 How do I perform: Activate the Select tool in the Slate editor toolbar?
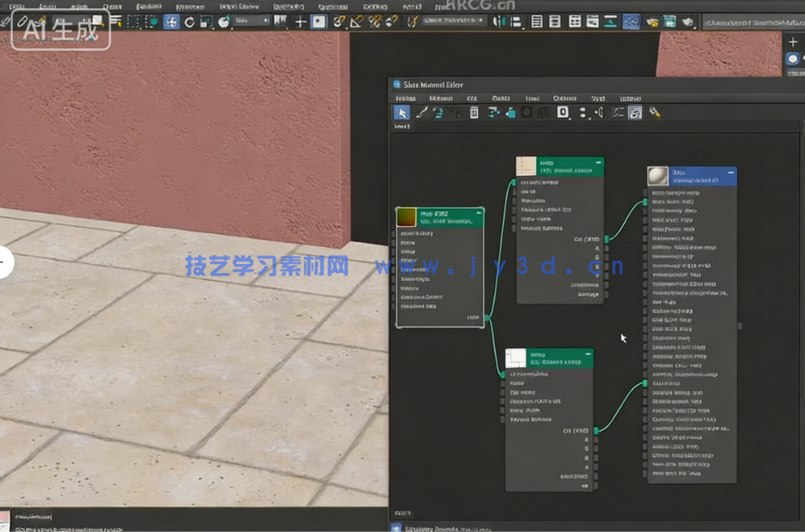click(x=402, y=112)
